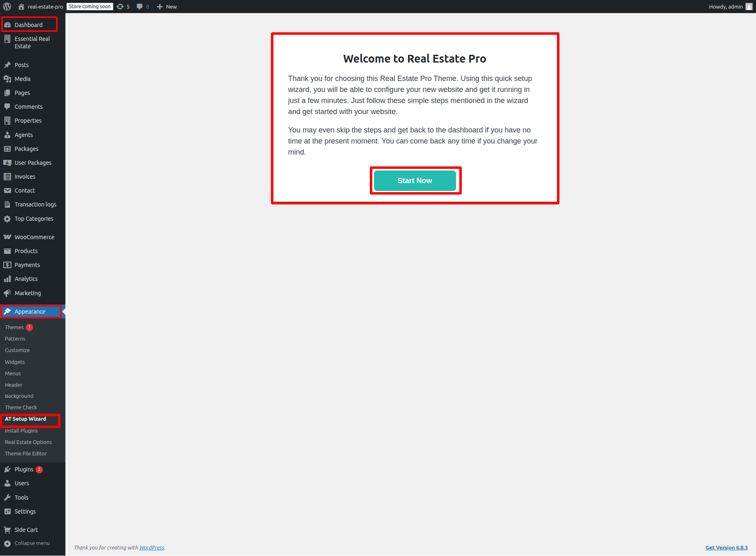Click the home icon beside real-estate-pro
Screen dimensions: 756x556
pyautogui.click(x=21, y=7)
